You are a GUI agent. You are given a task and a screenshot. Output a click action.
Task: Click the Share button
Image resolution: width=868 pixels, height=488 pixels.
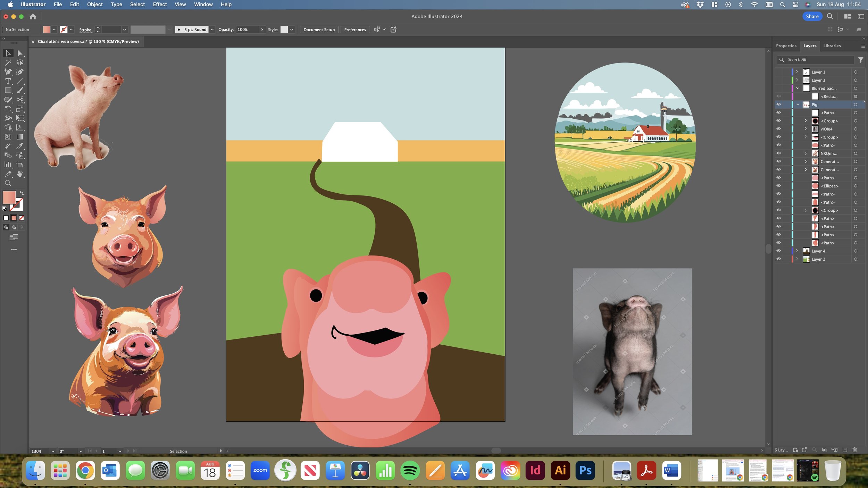pos(812,16)
